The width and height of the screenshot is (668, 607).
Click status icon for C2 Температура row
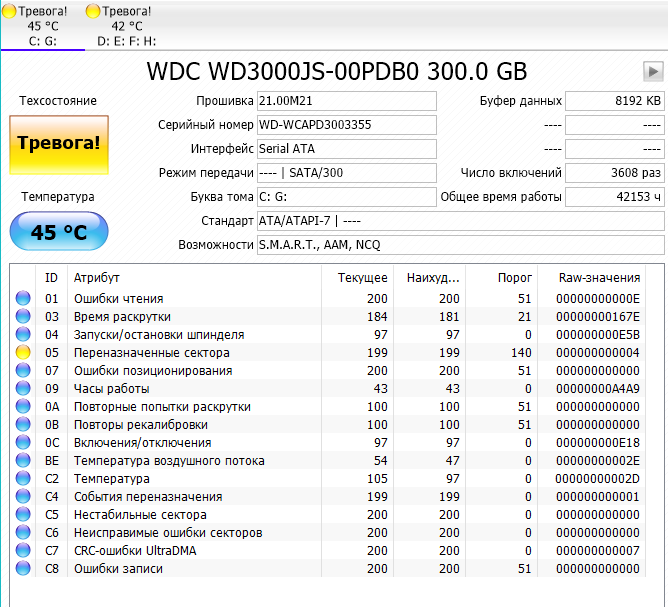pyautogui.click(x=23, y=478)
